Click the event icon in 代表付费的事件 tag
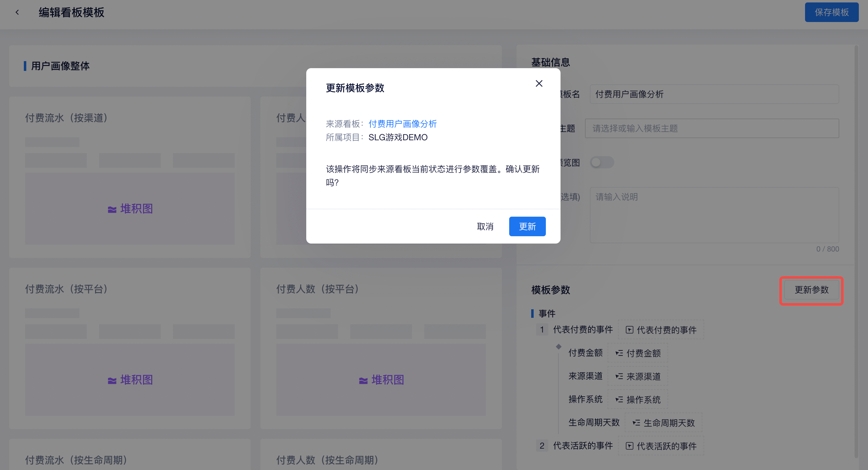The width and height of the screenshot is (868, 470). click(x=629, y=330)
